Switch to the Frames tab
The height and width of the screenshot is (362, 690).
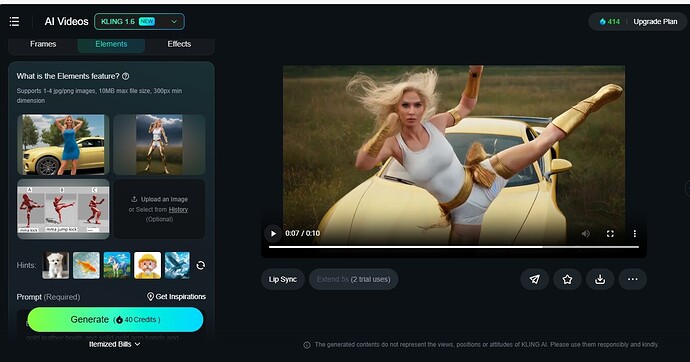[x=43, y=44]
